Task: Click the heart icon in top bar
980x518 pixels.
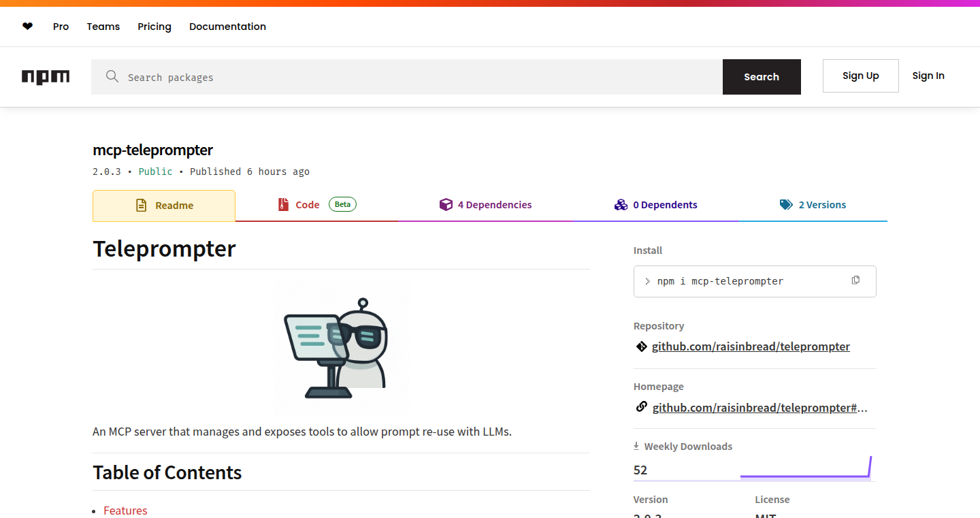Action: pyautogui.click(x=27, y=27)
